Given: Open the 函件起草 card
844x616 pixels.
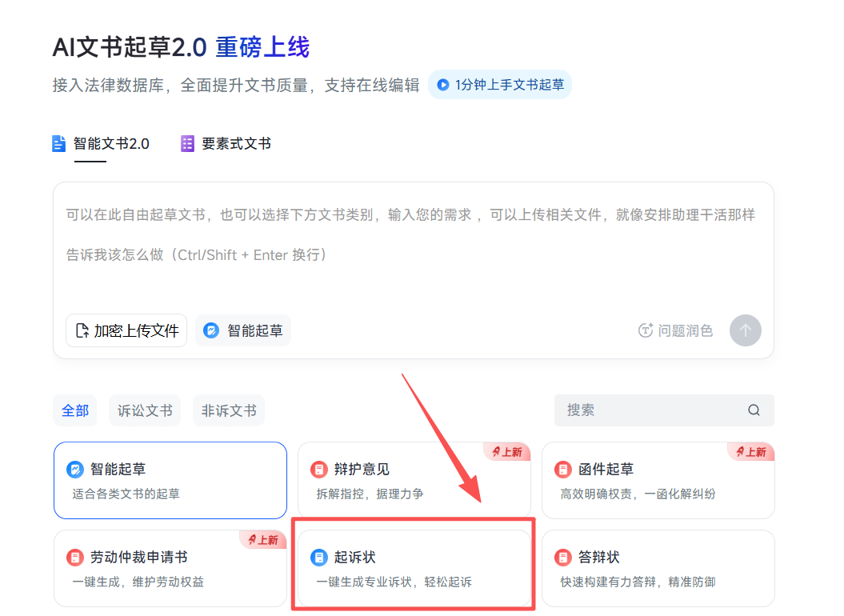Looking at the screenshot, I should point(658,480).
